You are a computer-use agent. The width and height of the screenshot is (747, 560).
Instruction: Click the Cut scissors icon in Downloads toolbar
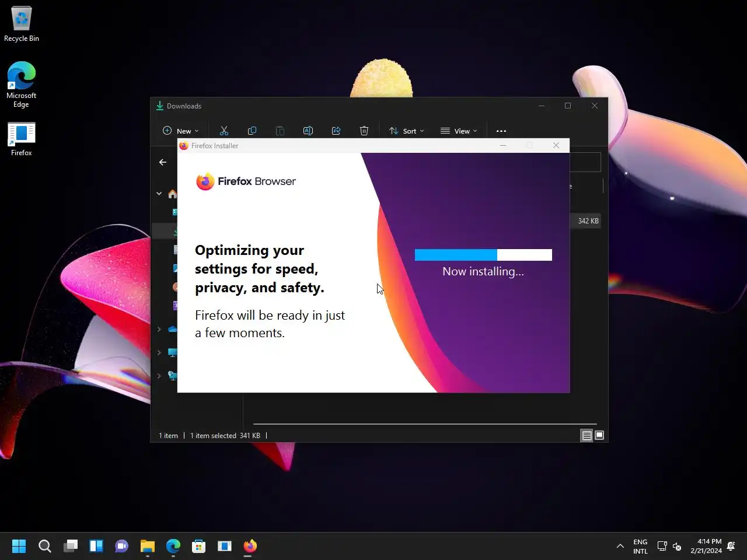click(x=224, y=131)
